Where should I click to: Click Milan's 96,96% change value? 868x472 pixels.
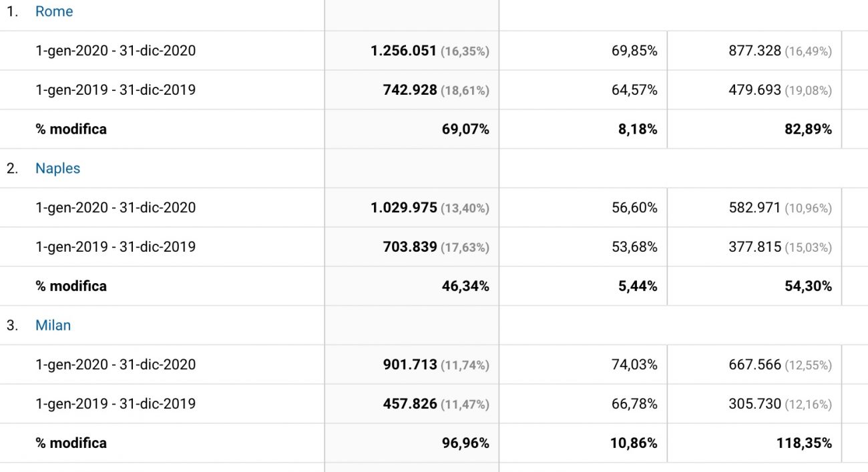465,443
